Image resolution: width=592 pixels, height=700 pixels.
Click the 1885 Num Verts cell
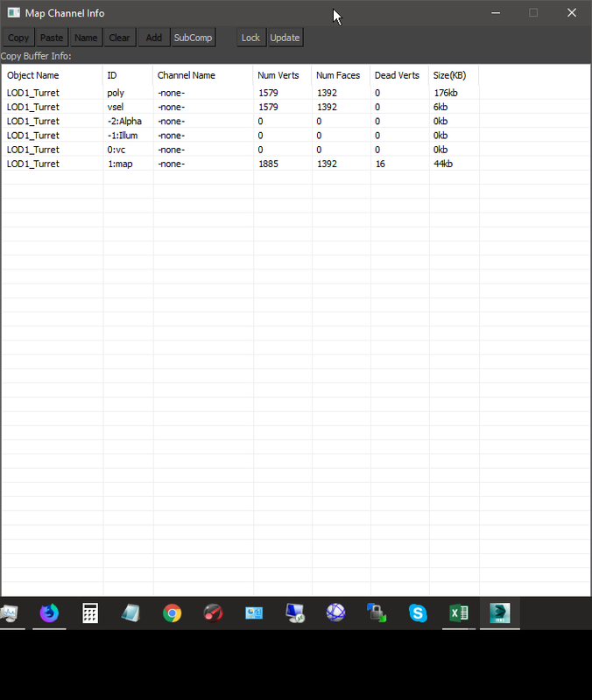point(268,164)
